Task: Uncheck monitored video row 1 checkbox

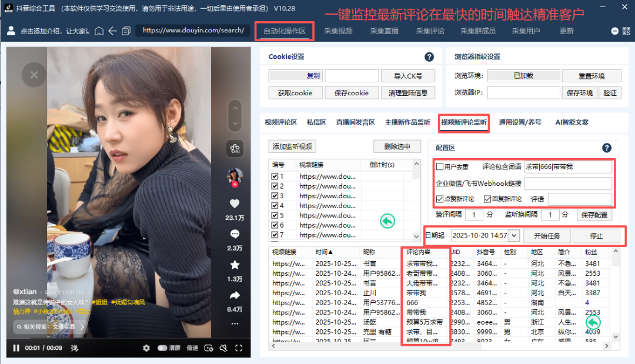Action: pos(275,176)
